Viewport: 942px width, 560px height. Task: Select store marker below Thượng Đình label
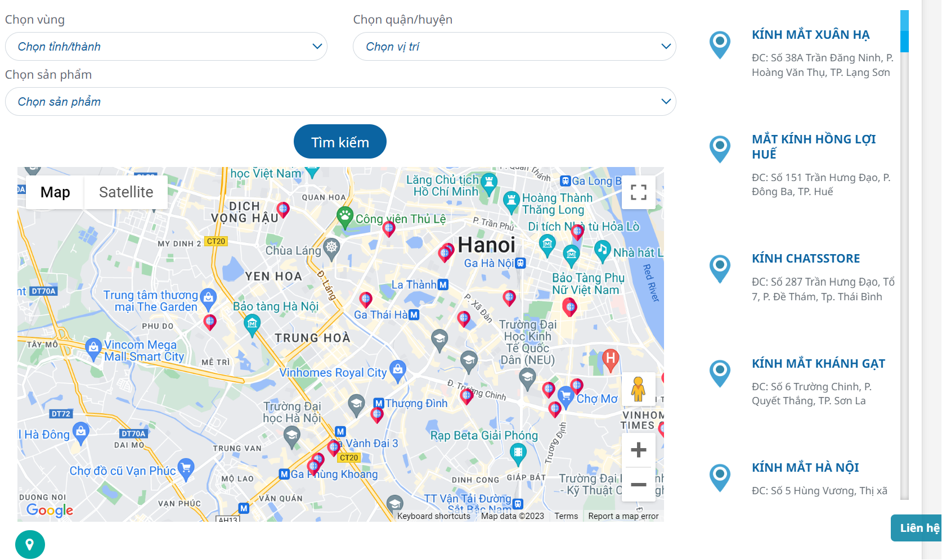click(x=377, y=416)
